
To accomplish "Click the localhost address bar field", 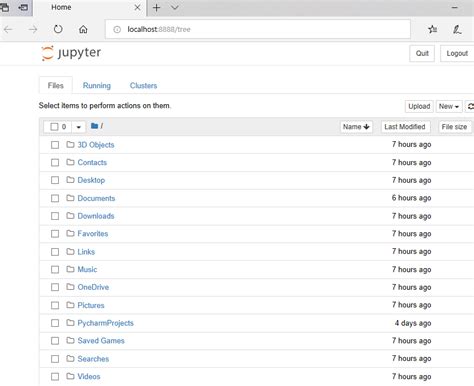I will 258,29.
